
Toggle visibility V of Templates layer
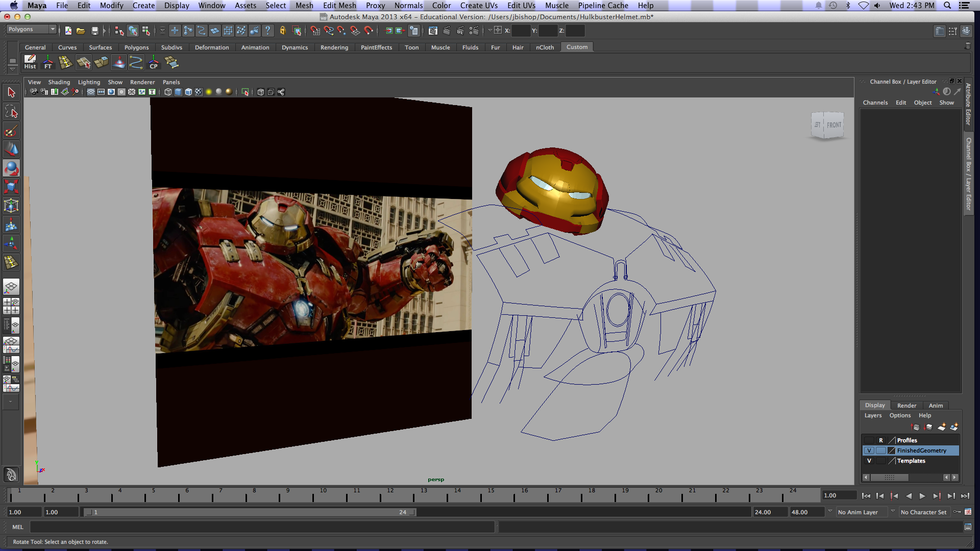coord(869,461)
